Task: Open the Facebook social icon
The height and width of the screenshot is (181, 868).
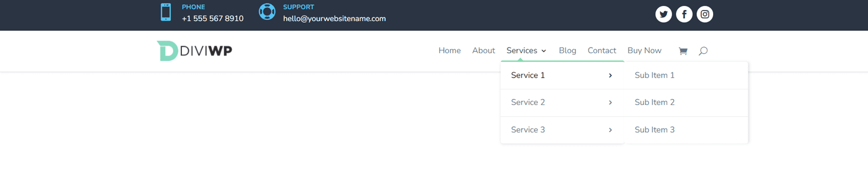Action: point(684,14)
